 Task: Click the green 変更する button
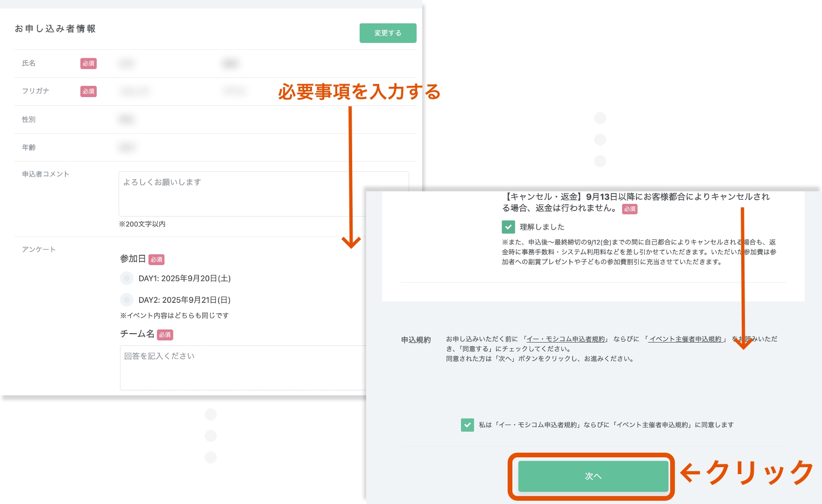click(x=388, y=33)
